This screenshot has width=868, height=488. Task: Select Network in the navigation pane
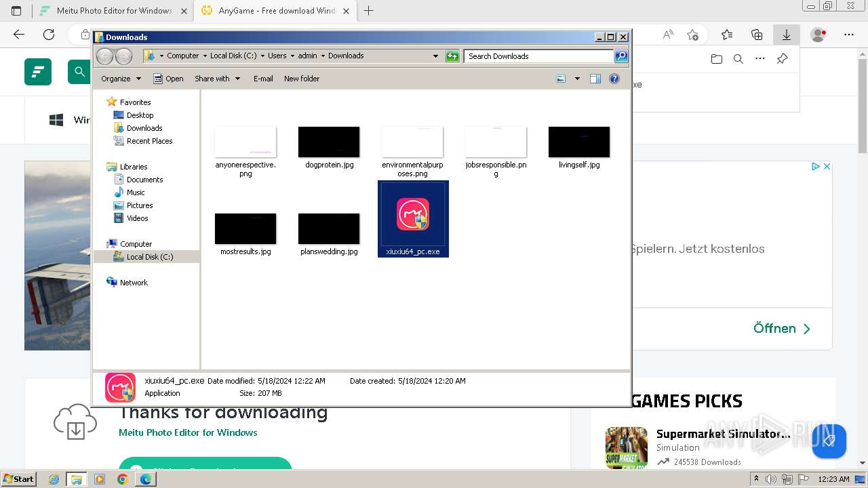tap(134, 283)
